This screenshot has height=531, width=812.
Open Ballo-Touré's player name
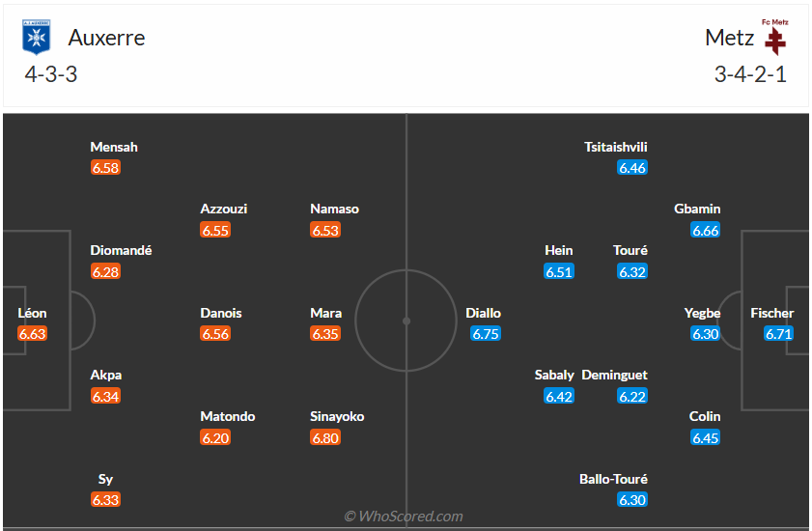(613, 479)
